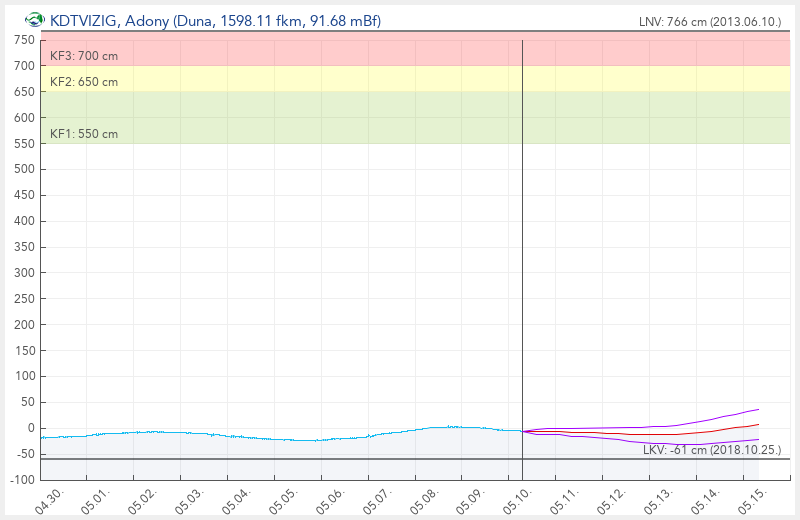Click the KDTVIZIG logo icon
This screenshot has width=800, height=520.
35,20
